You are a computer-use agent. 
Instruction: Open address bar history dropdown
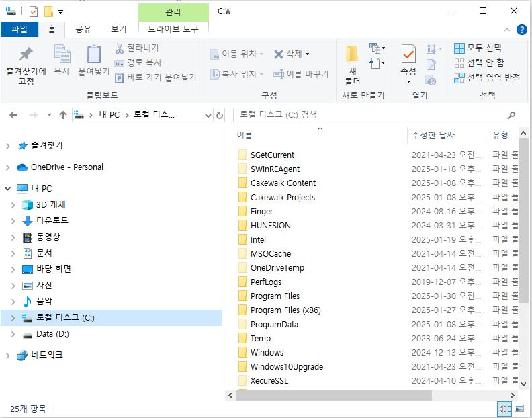(208, 116)
